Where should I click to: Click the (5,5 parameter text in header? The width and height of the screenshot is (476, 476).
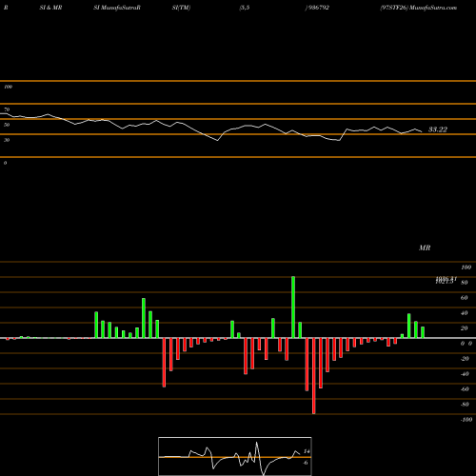(x=245, y=8)
